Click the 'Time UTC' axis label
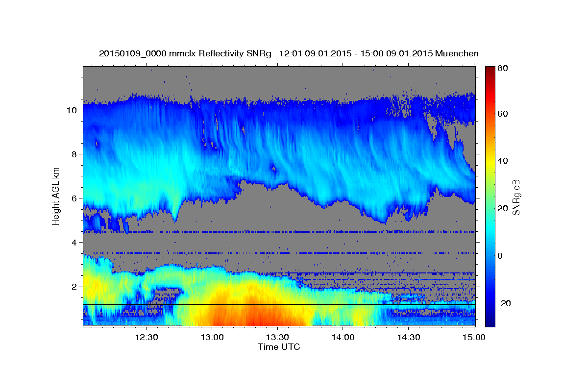Image resolution: width=588 pixels, height=392 pixels. click(x=279, y=347)
